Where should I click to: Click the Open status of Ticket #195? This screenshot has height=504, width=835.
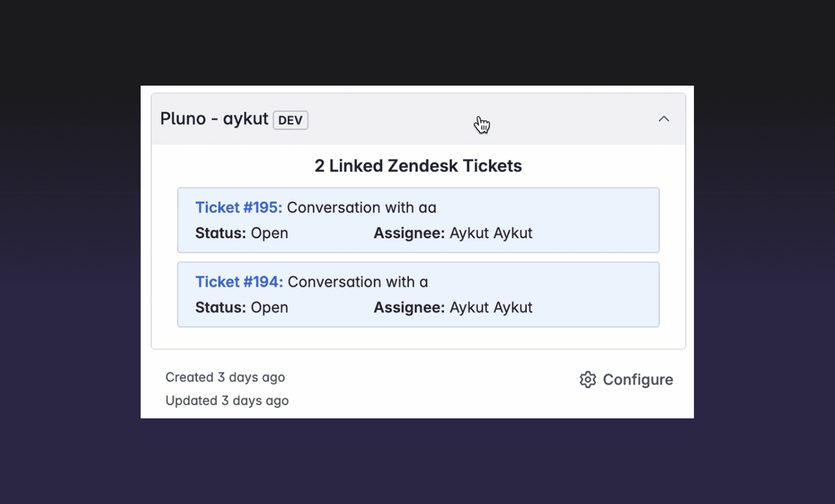tap(269, 233)
